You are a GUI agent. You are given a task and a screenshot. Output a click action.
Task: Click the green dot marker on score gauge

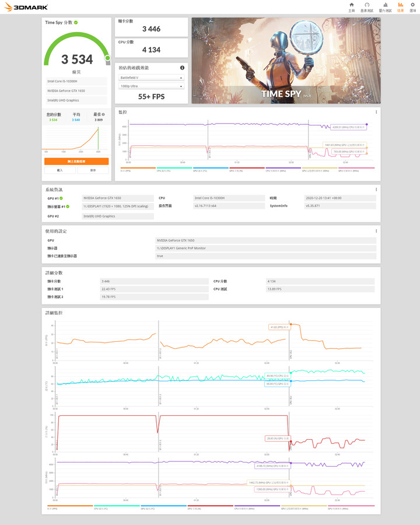tap(107, 58)
